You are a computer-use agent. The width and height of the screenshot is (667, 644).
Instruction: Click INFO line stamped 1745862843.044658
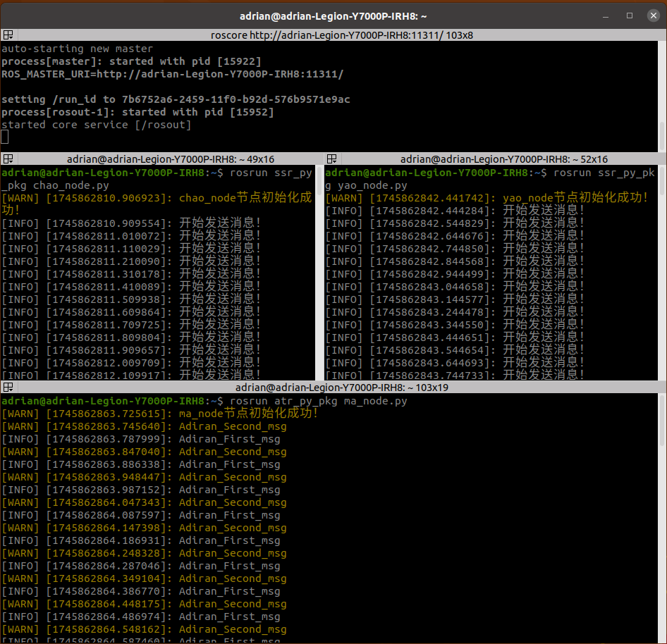click(455, 287)
